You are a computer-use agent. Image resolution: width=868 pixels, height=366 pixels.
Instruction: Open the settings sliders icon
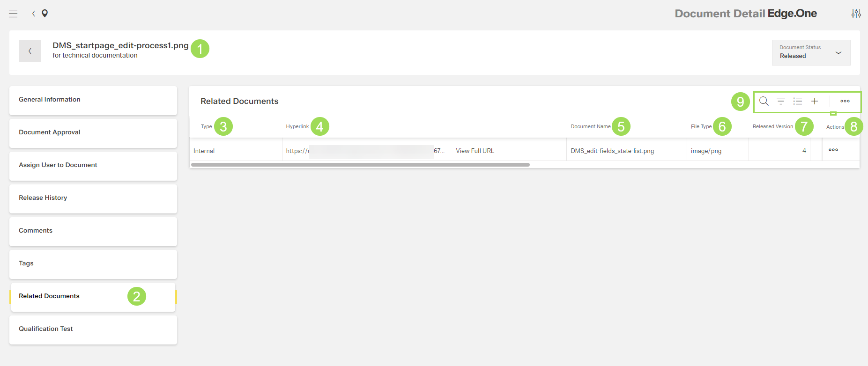pyautogui.click(x=856, y=14)
